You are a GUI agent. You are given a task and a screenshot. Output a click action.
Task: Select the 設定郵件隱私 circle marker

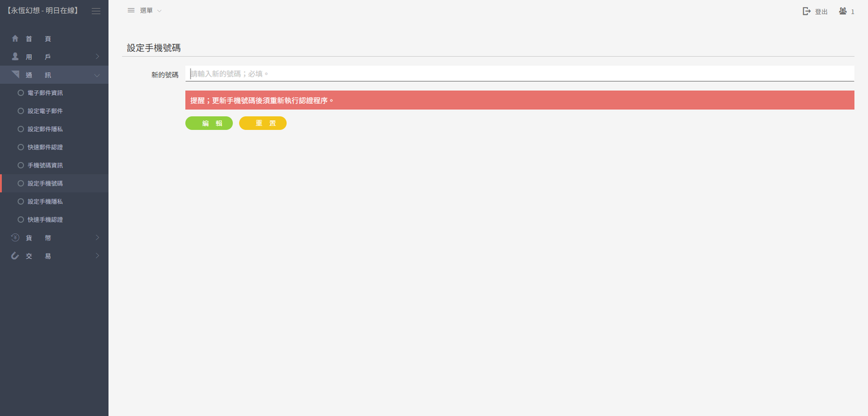(21, 129)
